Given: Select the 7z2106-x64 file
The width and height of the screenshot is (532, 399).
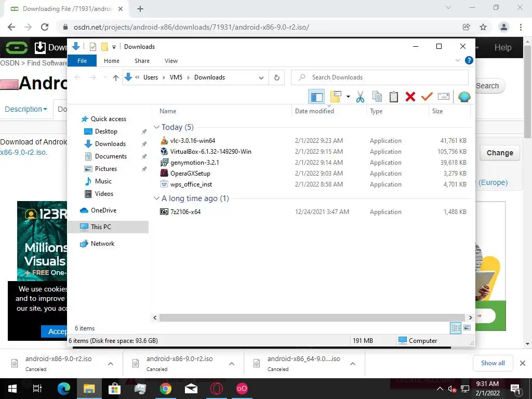Looking at the screenshot, I should tap(185, 212).
